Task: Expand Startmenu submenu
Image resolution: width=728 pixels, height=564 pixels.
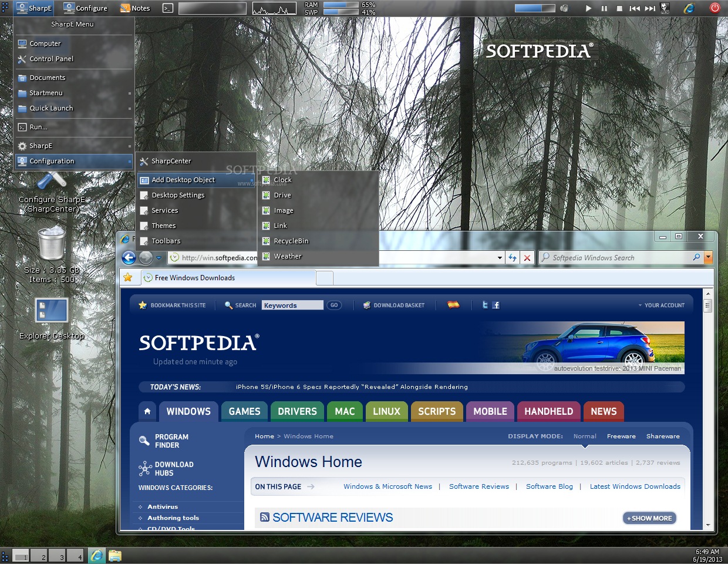Action: coord(73,93)
